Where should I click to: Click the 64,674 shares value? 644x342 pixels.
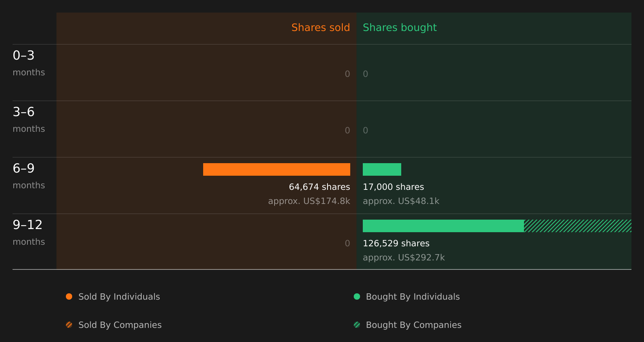click(319, 187)
